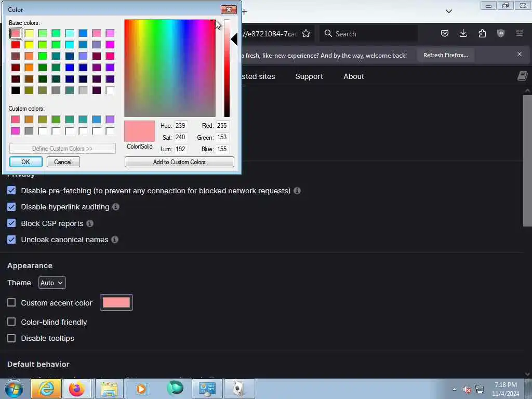Viewport: 532px width, 399px height.
Task: Show info for Block CSP reports
Action: (90, 223)
